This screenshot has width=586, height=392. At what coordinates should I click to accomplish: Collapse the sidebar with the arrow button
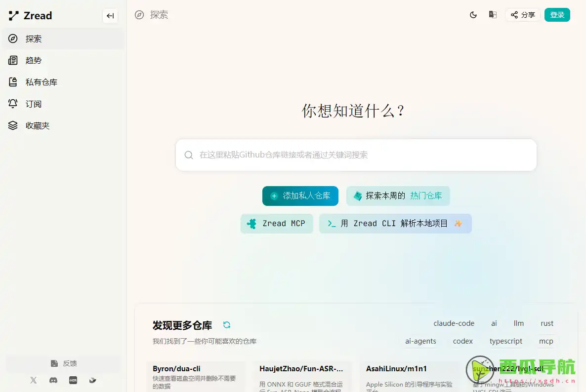coord(110,16)
